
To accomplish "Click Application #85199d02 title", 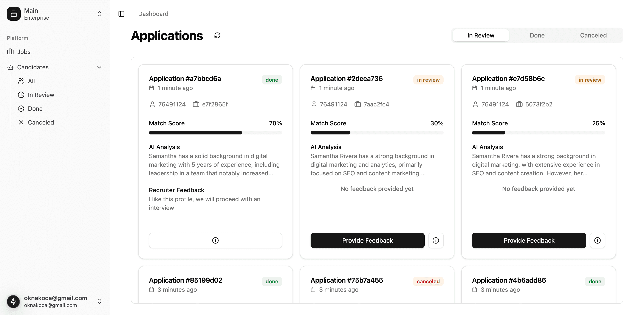I will (x=186, y=280).
